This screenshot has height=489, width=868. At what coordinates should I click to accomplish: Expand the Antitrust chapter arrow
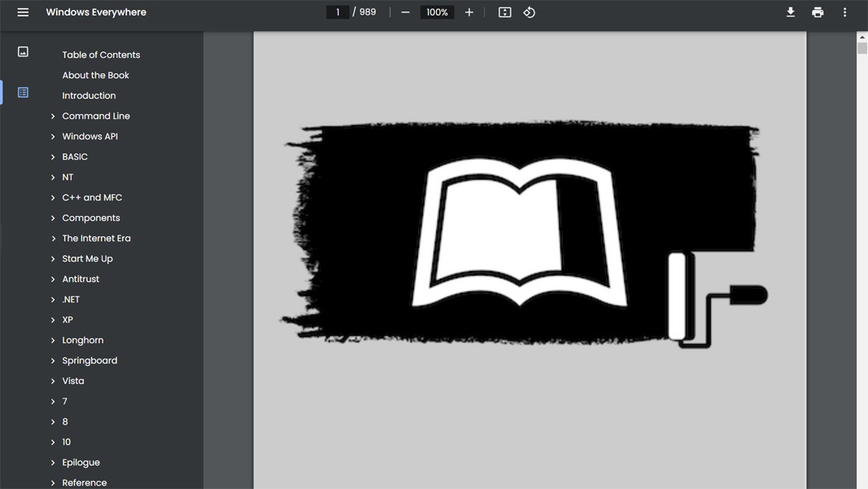click(53, 280)
